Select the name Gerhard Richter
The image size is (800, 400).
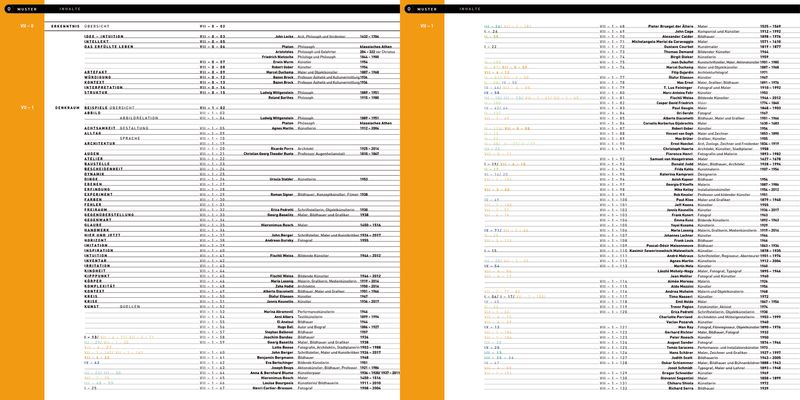[x=680, y=332]
